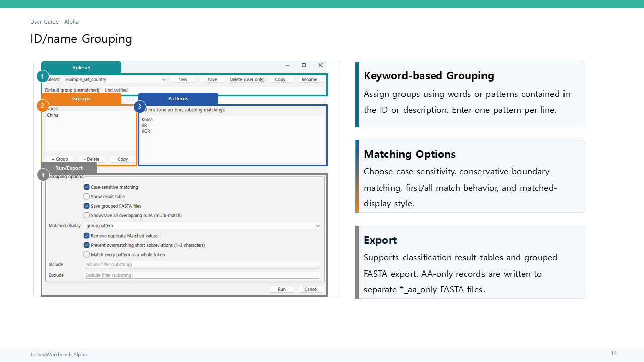Select China in the groups list
Image resolution: width=644 pixels, height=362 pixels.
point(52,115)
